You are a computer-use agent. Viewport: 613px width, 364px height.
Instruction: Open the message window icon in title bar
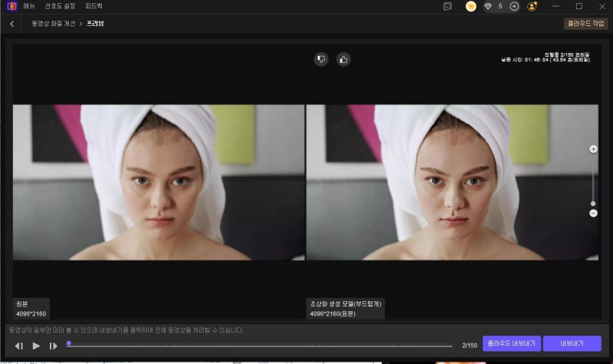447,6
